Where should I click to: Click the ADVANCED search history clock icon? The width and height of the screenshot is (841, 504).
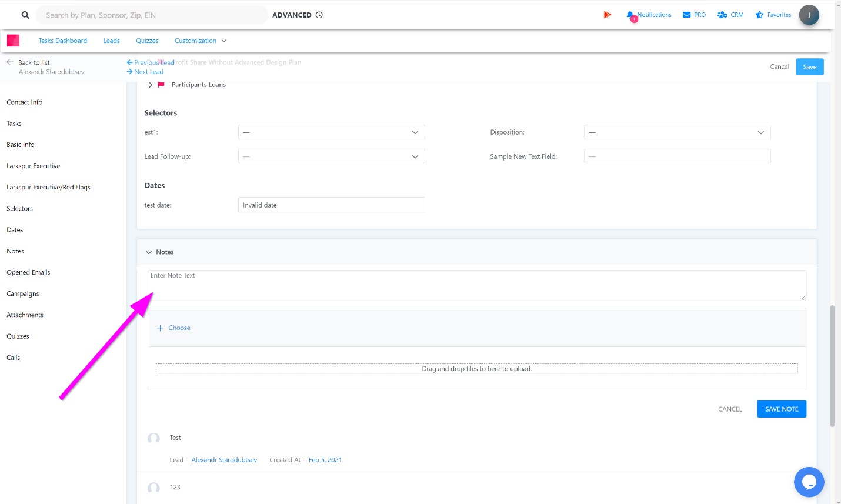(x=319, y=15)
